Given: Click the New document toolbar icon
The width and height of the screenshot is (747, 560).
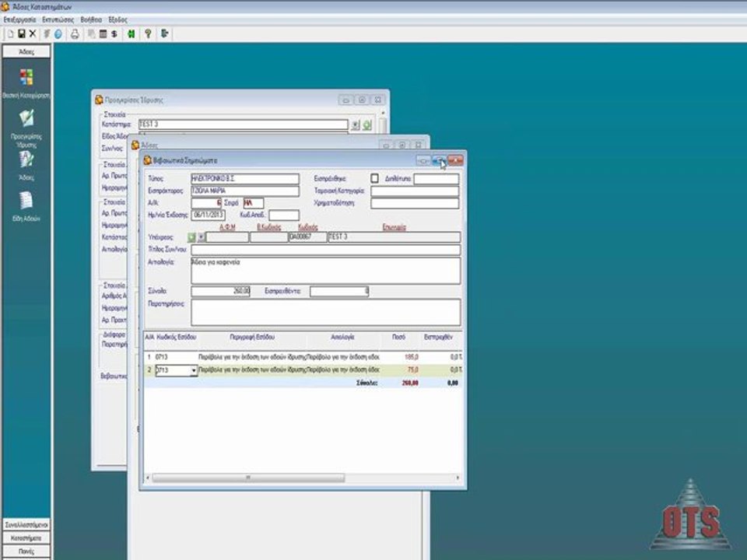Looking at the screenshot, I should click(x=10, y=33).
